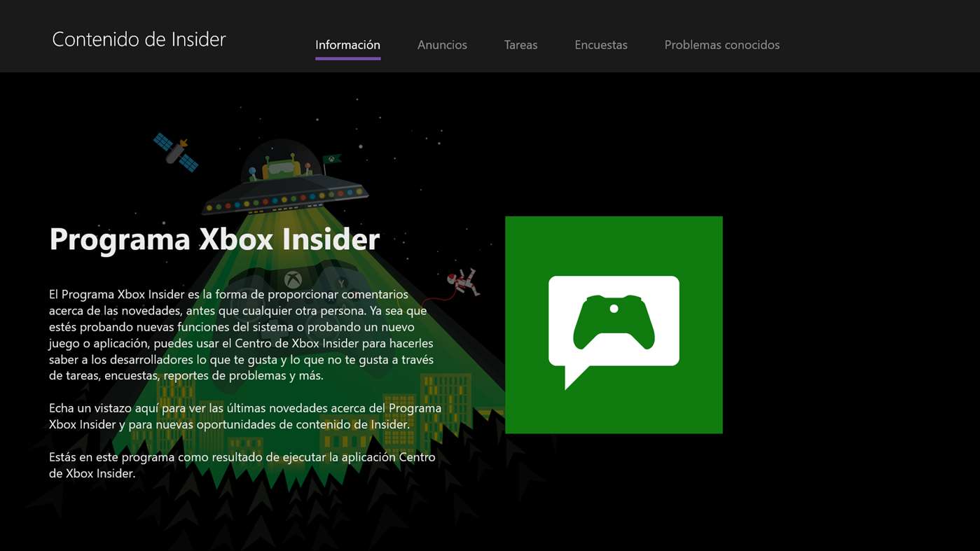The height and width of the screenshot is (551, 980).
Task: Click the Xbox logo sphere in the beam
Action: [293, 279]
